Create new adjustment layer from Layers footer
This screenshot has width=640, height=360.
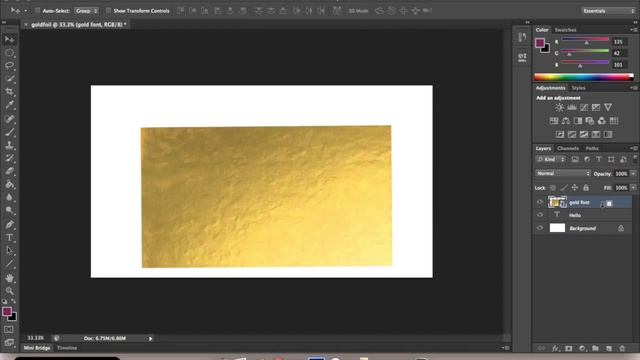coord(582,349)
